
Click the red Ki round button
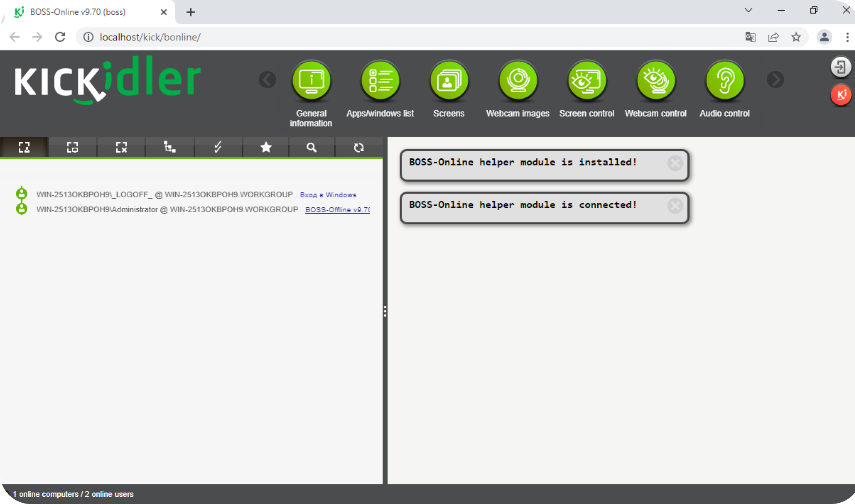(x=841, y=95)
